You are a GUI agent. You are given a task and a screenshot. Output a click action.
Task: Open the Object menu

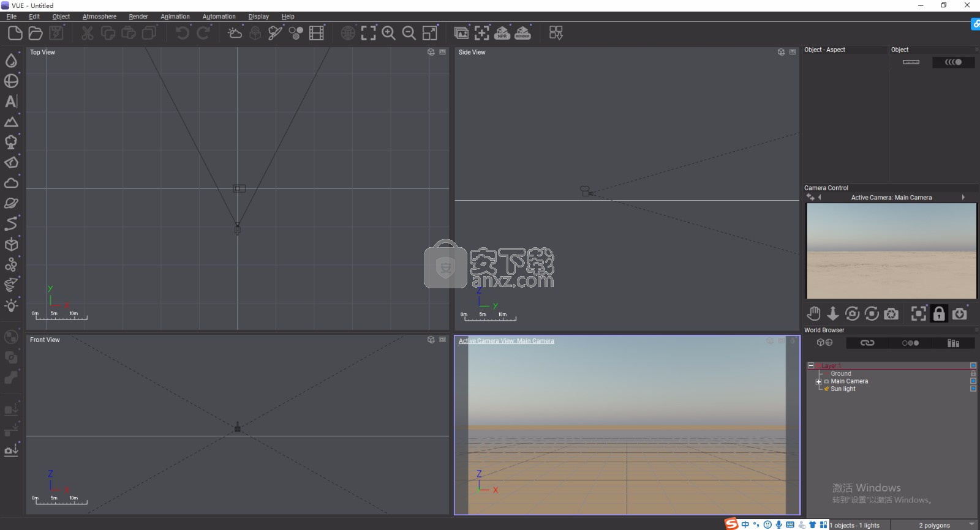click(61, 17)
